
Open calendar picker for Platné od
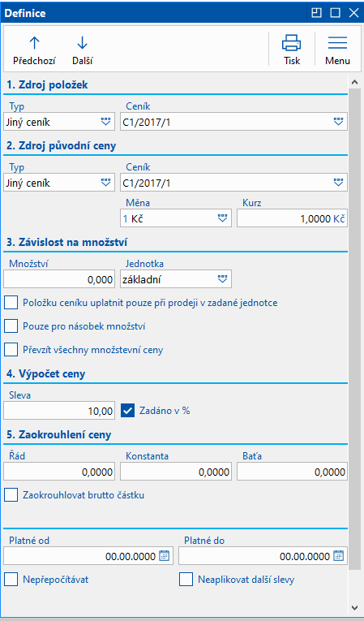(x=164, y=556)
